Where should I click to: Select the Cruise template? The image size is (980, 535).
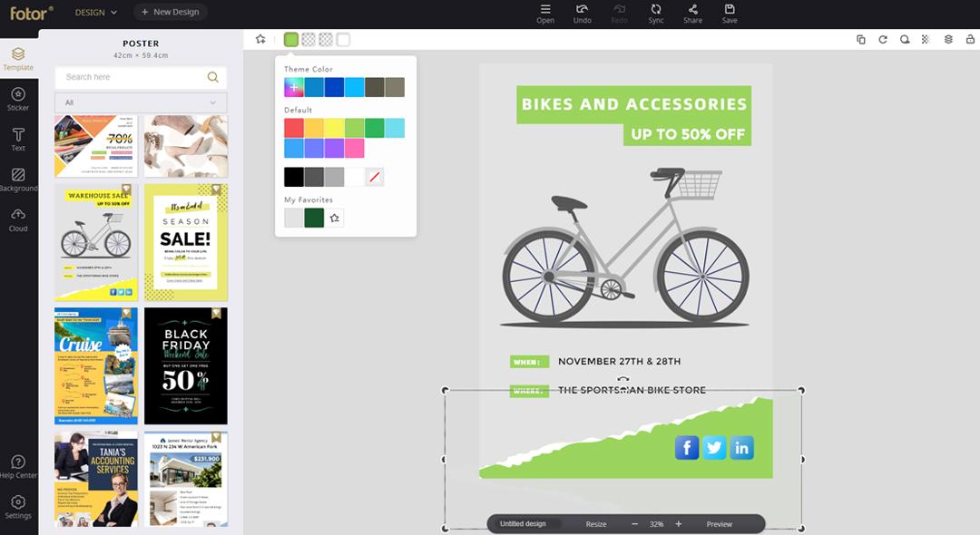point(95,365)
